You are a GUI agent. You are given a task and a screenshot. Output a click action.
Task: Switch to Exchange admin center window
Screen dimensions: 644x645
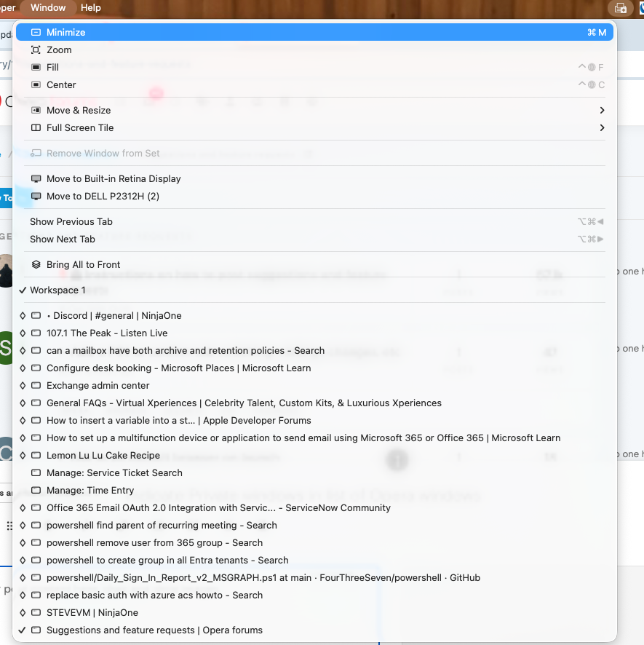(x=314, y=385)
